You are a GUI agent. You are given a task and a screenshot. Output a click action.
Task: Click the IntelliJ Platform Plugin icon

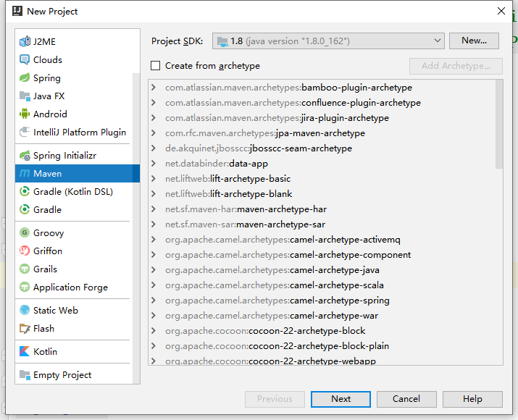pos(25,132)
